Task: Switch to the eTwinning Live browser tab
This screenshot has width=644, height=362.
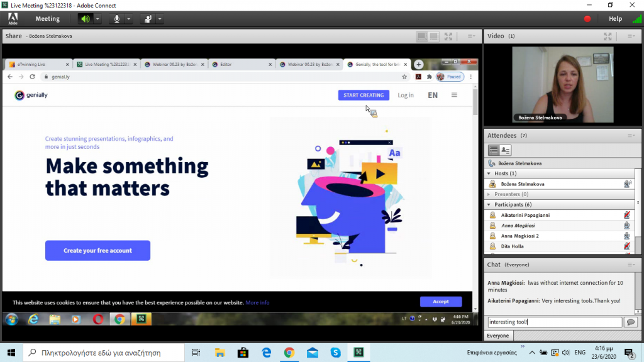Action: pyautogui.click(x=38, y=65)
